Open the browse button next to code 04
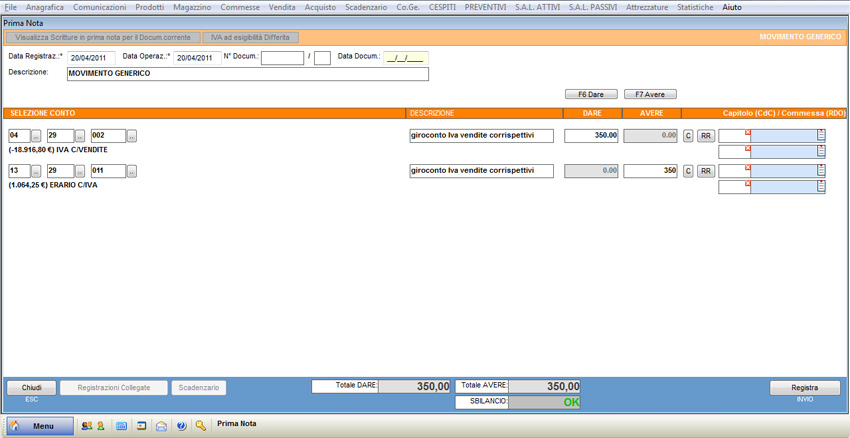This screenshot has height=438, width=850. (37, 136)
